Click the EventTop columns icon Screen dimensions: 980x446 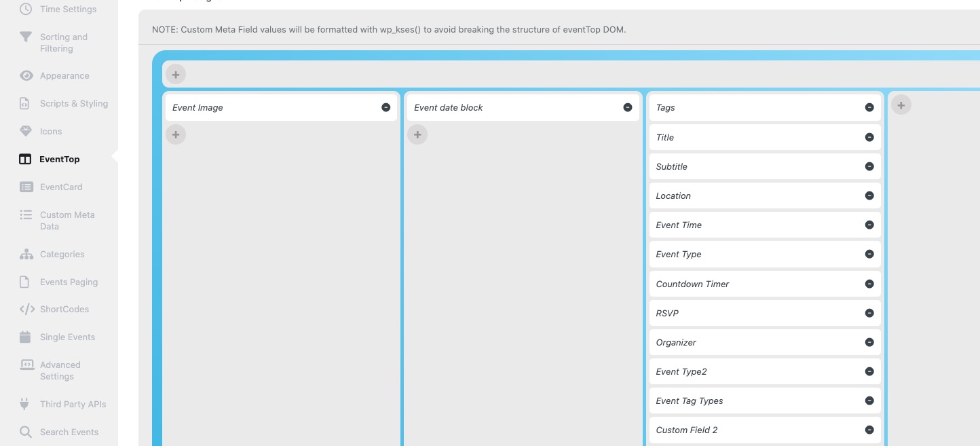click(x=25, y=159)
